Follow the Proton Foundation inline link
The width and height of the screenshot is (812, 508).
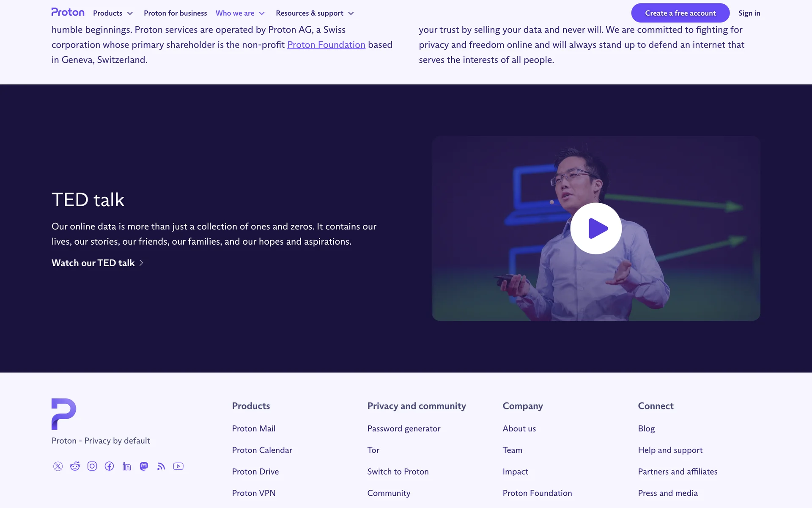[x=326, y=45]
